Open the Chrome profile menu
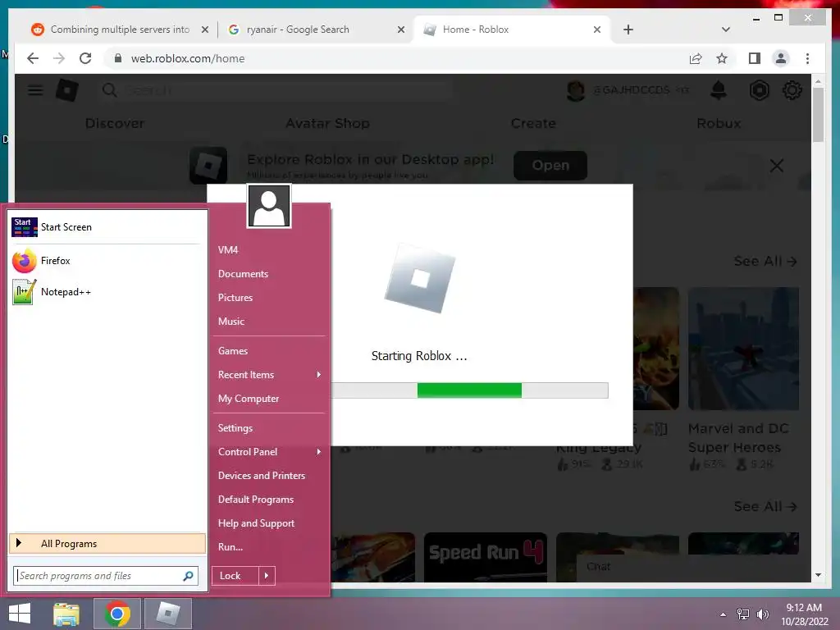 pos(781,58)
